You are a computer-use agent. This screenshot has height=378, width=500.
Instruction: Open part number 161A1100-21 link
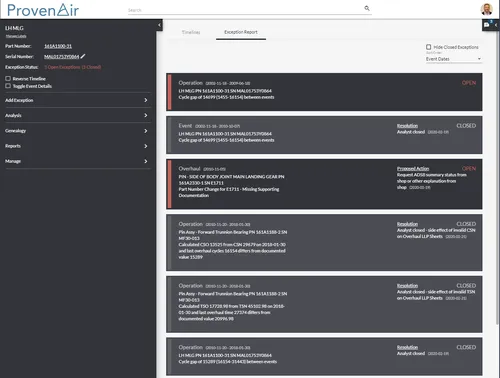coord(58,46)
